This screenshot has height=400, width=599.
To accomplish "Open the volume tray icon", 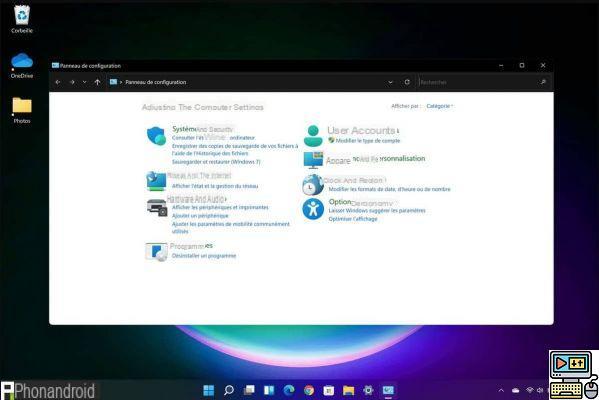I will 540,390.
